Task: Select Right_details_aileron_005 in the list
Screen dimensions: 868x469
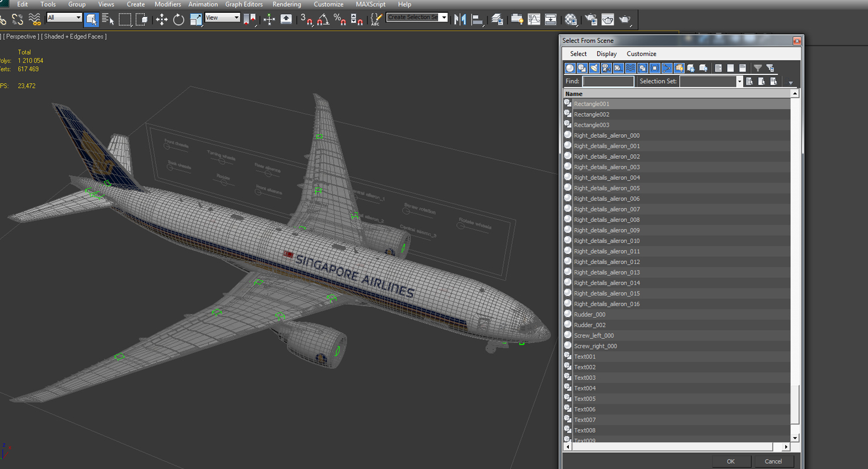Action: [x=677, y=188]
